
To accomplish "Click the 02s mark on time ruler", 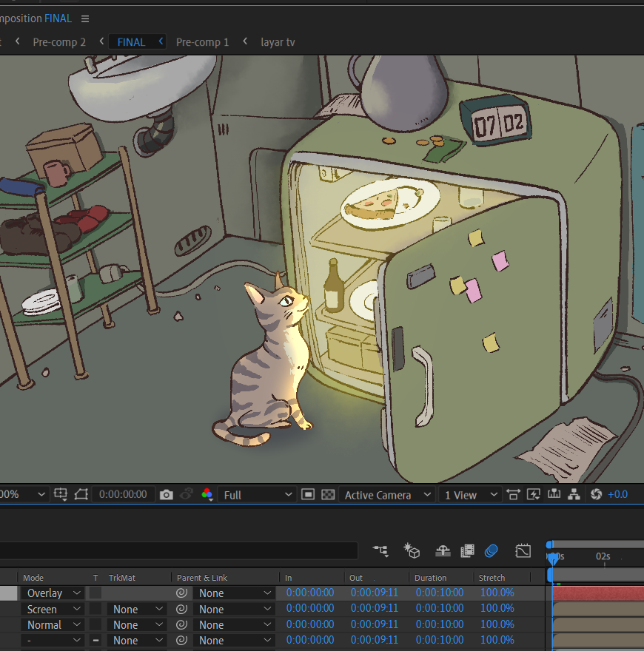I will click(603, 556).
